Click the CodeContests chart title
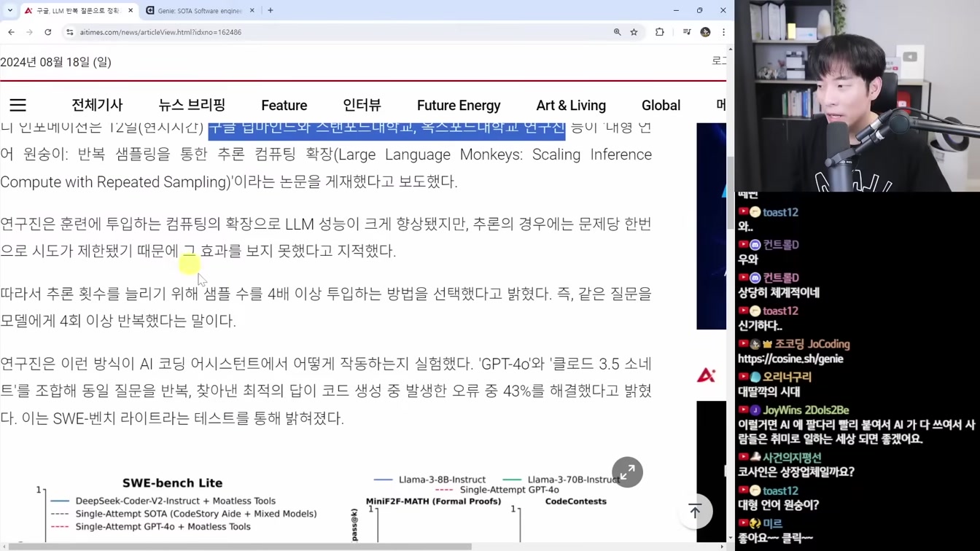 (575, 501)
